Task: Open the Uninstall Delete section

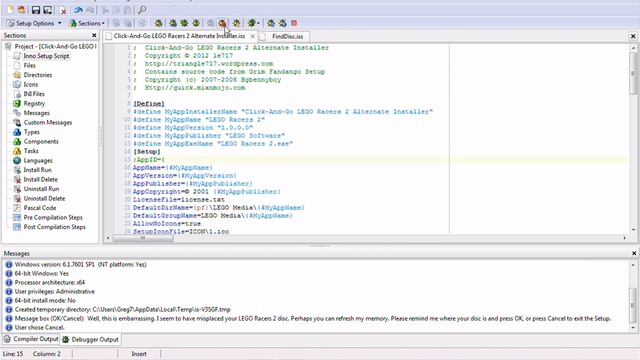Action: coord(44,198)
